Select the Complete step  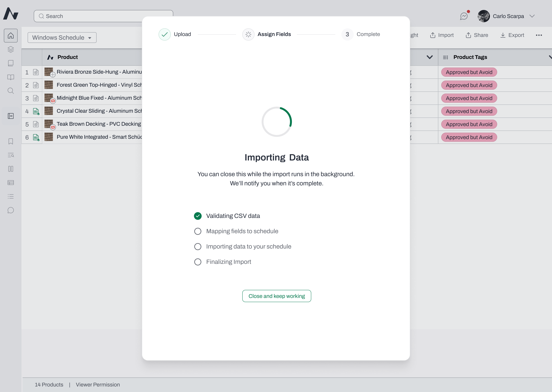click(361, 34)
